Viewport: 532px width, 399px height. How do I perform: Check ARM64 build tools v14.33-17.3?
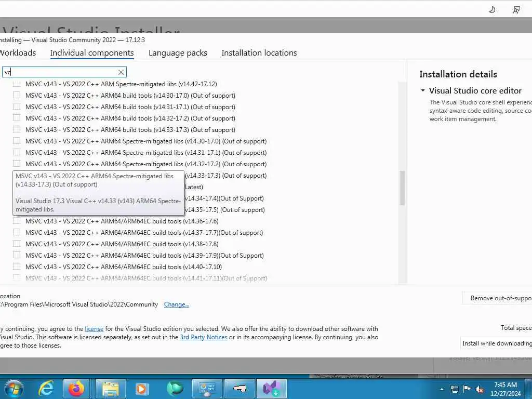[x=17, y=129]
